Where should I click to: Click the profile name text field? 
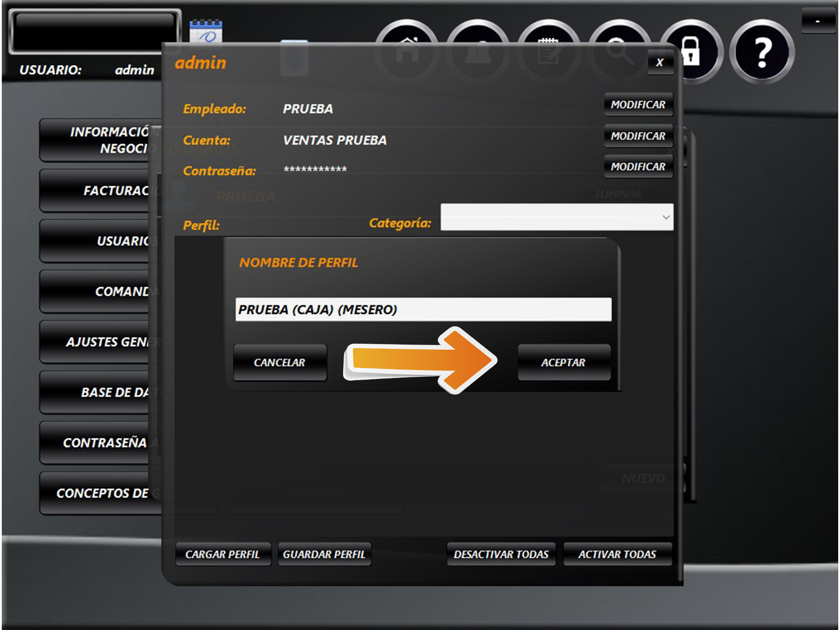tap(423, 309)
